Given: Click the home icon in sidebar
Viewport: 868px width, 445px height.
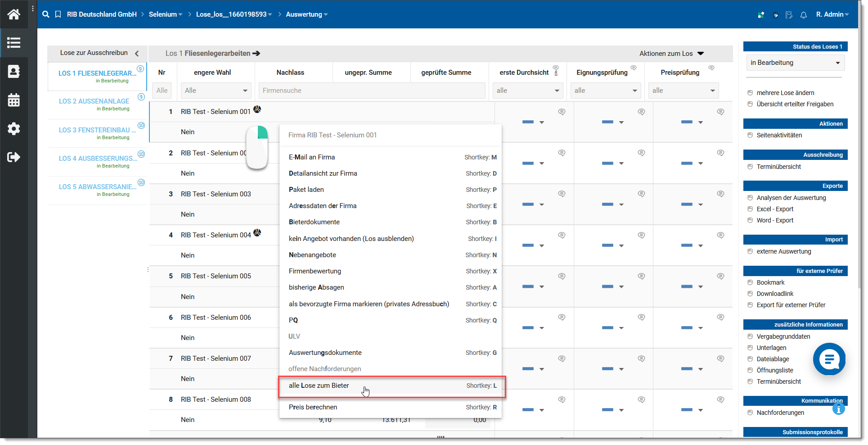Looking at the screenshot, I should [x=13, y=14].
